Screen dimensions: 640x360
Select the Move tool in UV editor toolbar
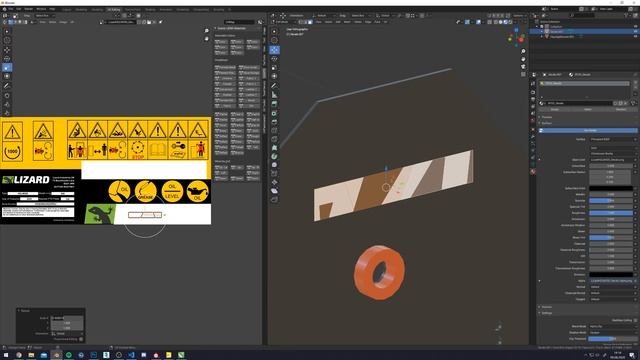(7, 50)
